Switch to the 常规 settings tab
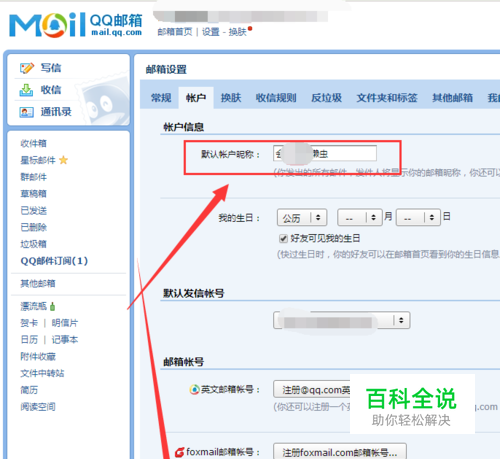The image size is (500, 459). pos(161,98)
